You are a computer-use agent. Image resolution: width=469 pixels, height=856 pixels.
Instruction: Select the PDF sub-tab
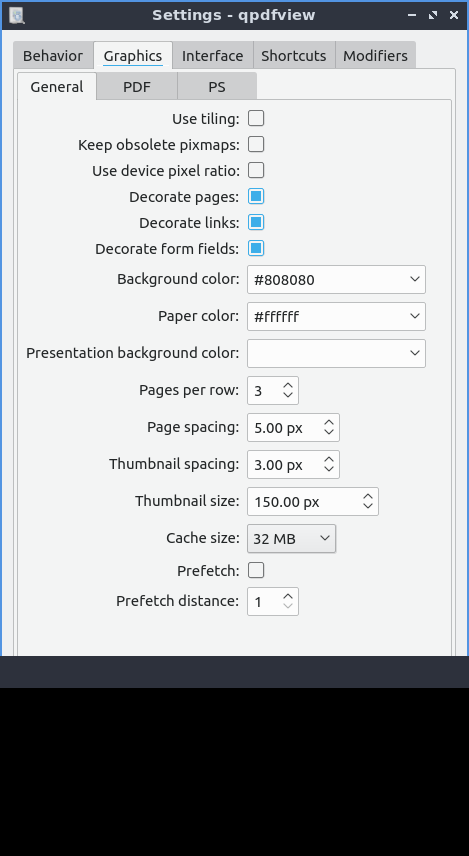137,87
